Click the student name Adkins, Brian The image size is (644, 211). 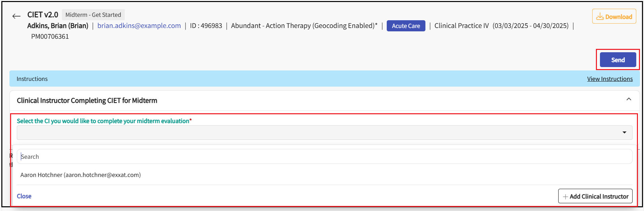(58, 26)
